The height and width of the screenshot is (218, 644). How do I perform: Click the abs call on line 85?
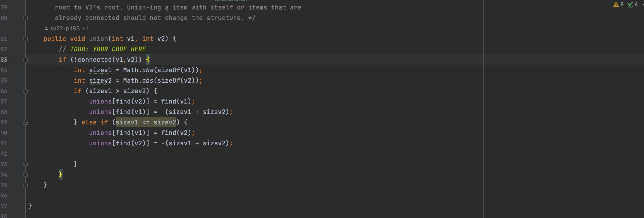148,81
